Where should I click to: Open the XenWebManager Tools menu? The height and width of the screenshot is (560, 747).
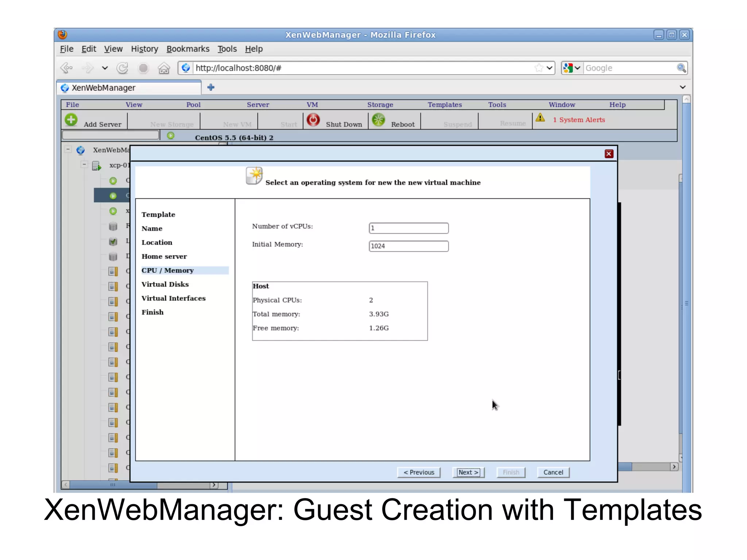click(x=497, y=105)
